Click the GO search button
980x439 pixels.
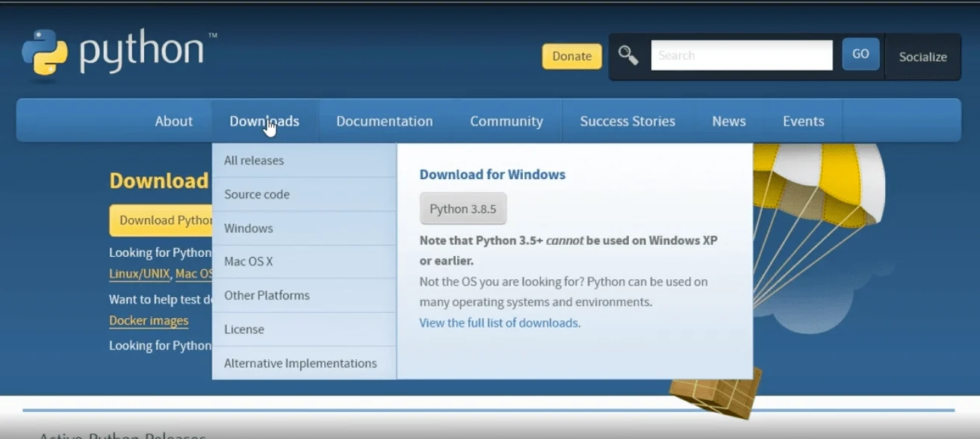(860, 54)
